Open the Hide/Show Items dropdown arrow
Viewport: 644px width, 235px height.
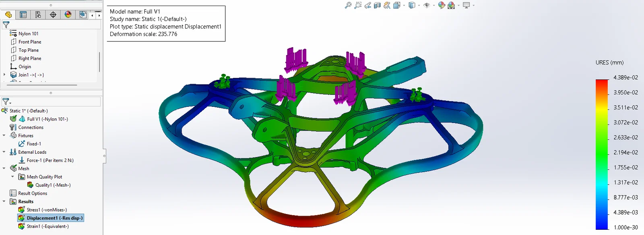[434, 6]
